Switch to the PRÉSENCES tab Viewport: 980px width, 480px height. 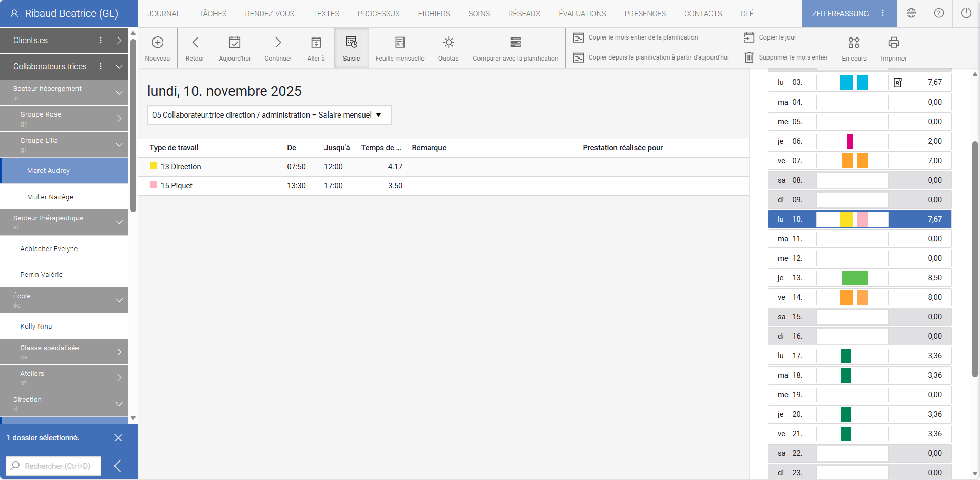click(645, 14)
